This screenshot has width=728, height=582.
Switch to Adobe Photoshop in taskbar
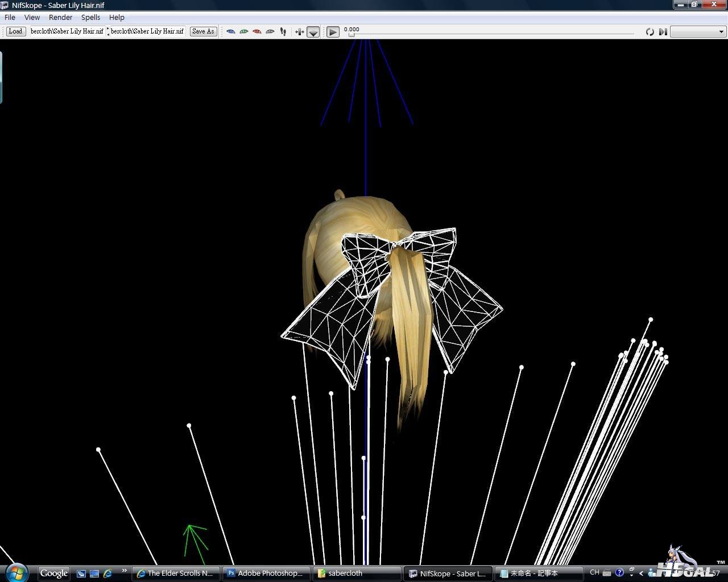pyautogui.click(x=266, y=573)
